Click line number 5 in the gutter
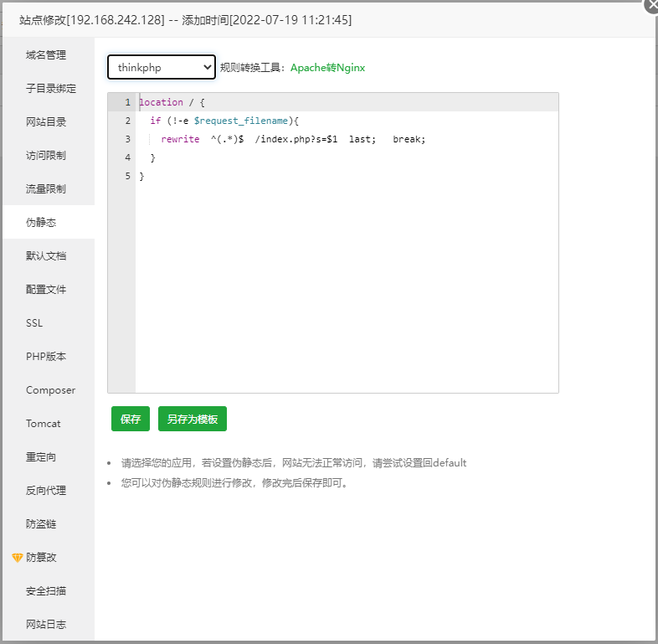 pyautogui.click(x=127, y=176)
